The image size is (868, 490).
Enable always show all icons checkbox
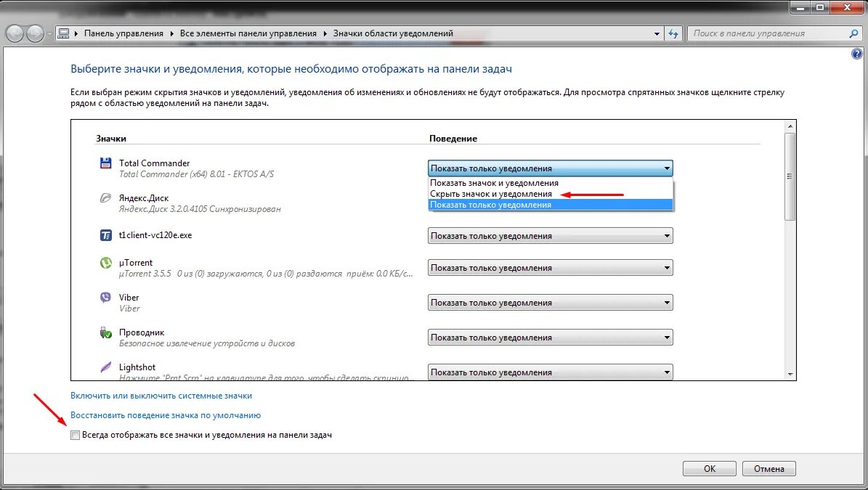[75, 436]
